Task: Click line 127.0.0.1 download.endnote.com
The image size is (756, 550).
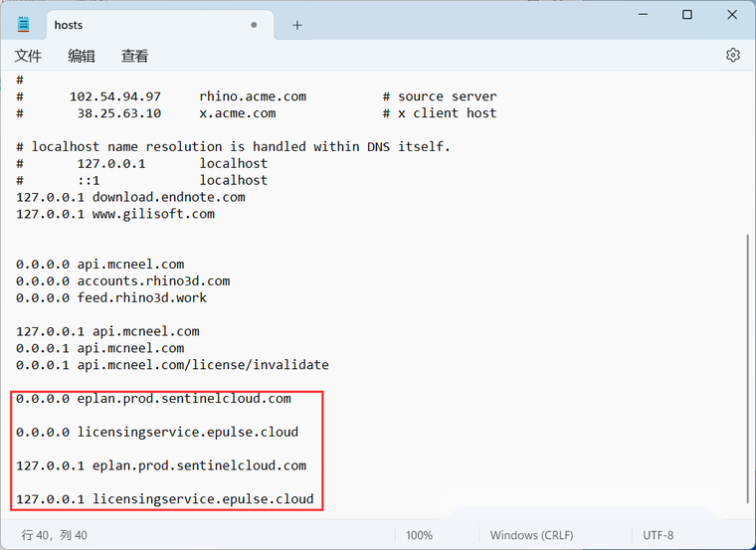Action: coord(130,197)
